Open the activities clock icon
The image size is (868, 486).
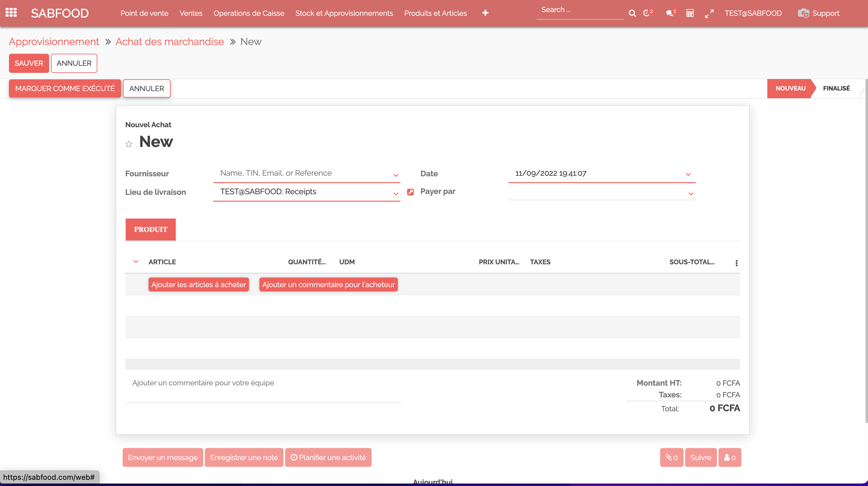pos(646,13)
